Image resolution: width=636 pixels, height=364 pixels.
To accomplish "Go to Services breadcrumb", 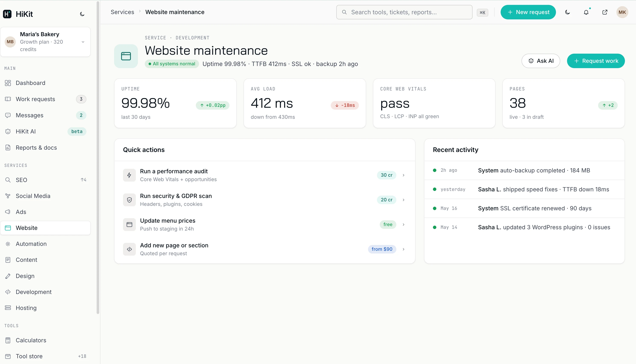I will pyautogui.click(x=122, y=12).
